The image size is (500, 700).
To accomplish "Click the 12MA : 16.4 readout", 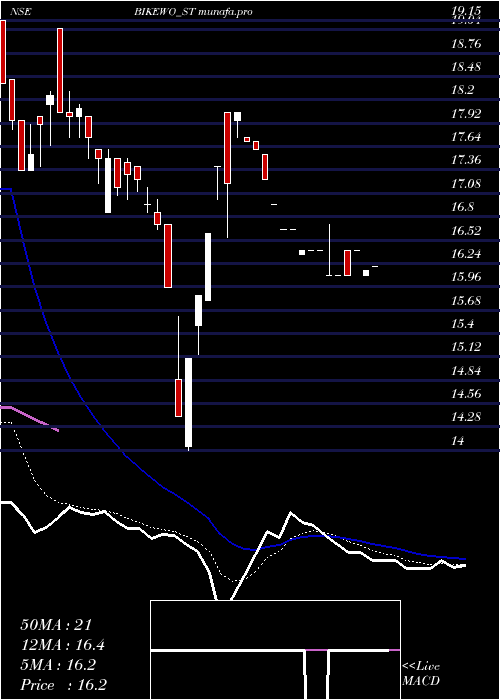I will [63, 645].
